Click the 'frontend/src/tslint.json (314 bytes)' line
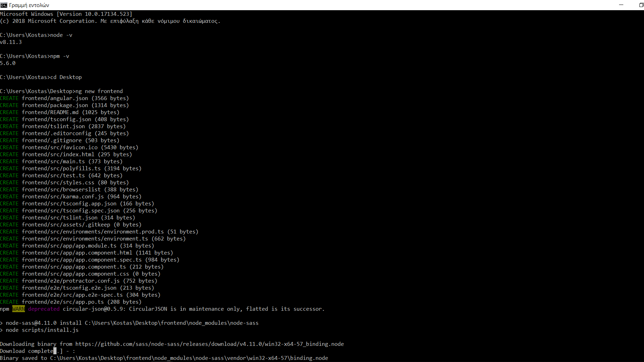Viewport: 644px width, 362px height. point(68,218)
